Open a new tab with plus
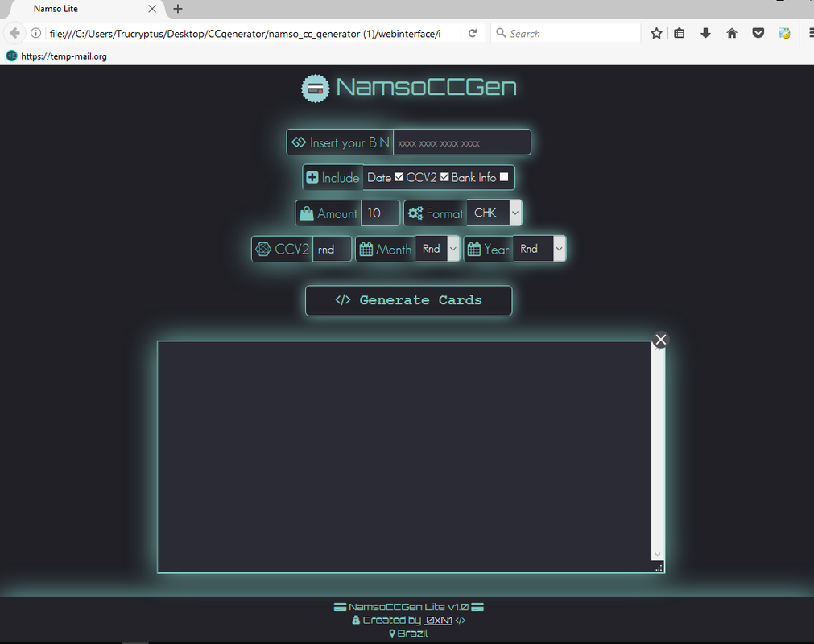Viewport: 814px width, 644px height. (178, 9)
